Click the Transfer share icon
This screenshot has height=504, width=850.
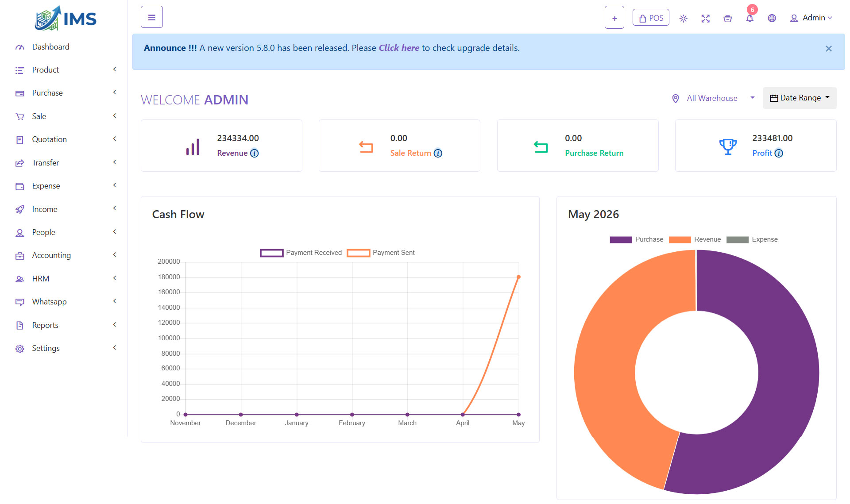point(20,163)
